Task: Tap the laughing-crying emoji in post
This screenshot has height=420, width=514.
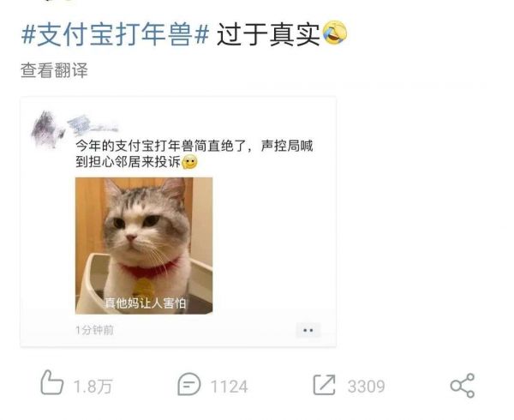Action: tap(335, 33)
